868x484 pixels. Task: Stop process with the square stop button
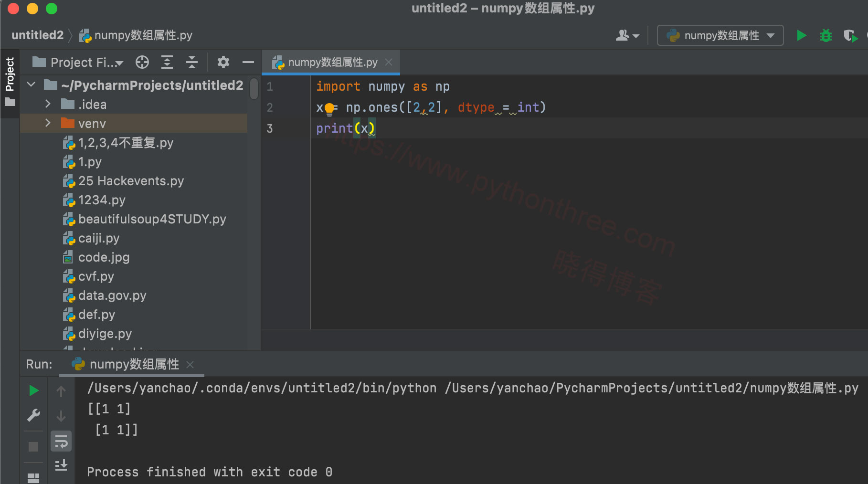coord(33,447)
